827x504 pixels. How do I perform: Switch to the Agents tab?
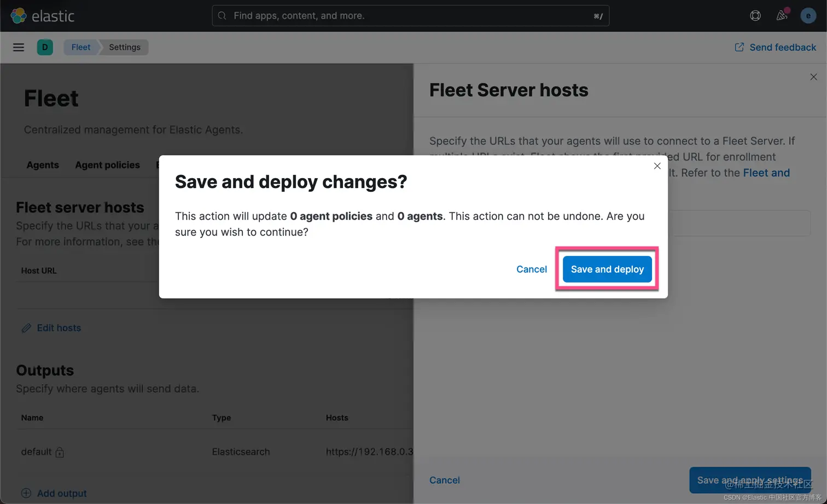click(43, 165)
